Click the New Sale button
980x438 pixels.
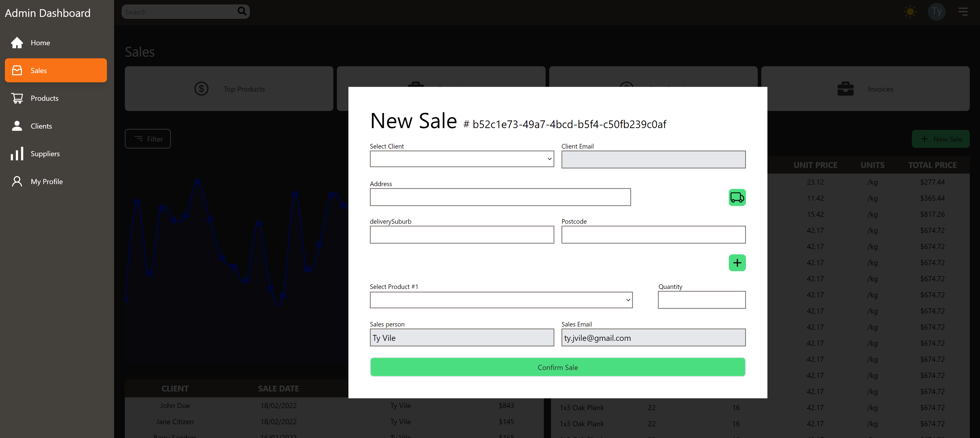(x=941, y=139)
